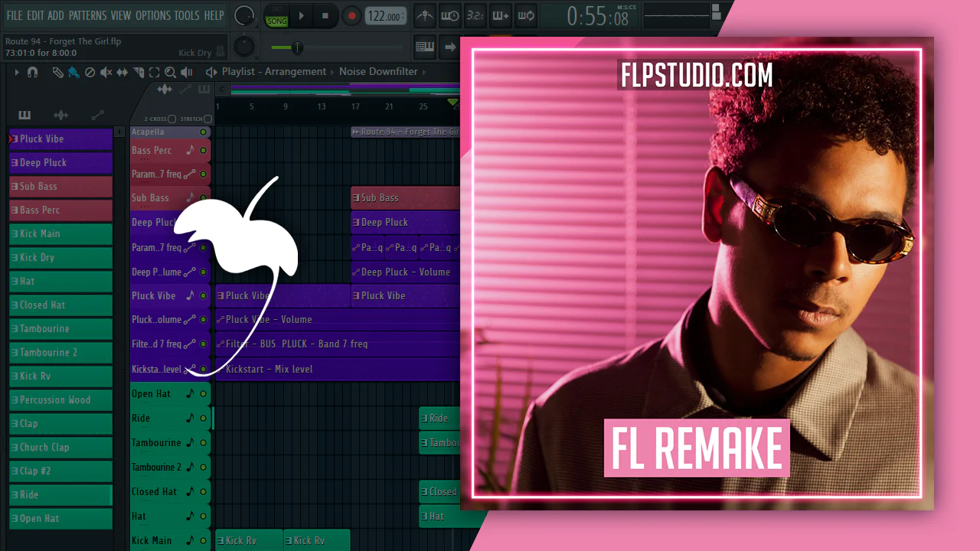Viewport: 980px width, 551px height.
Task: Mute the Acapella track
Action: pos(203,132)
